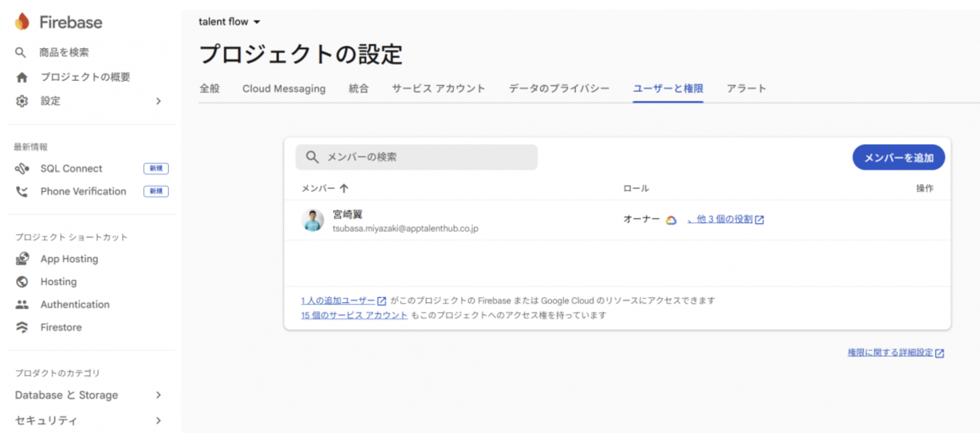Open the 1 人の追加ユーザー link

pos(338,301)
